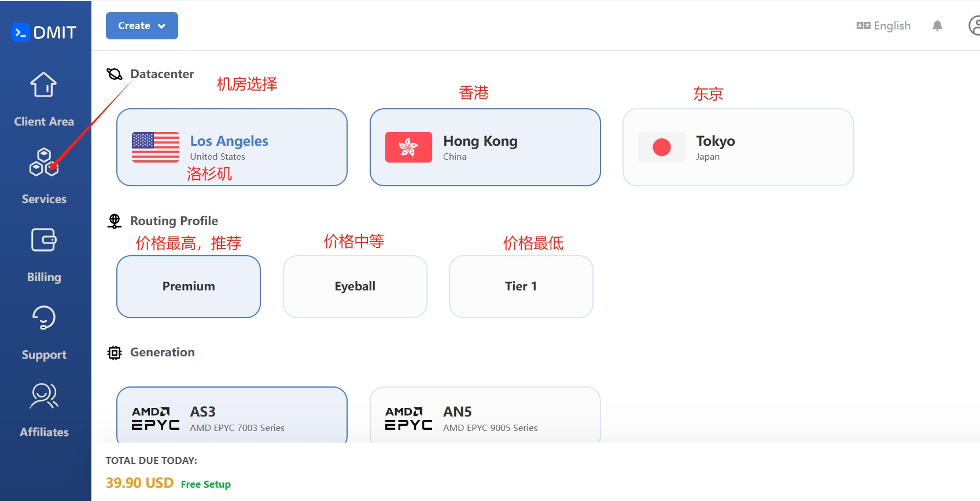Click the AMD EPYC 9005 Series text

click(491, 428)
